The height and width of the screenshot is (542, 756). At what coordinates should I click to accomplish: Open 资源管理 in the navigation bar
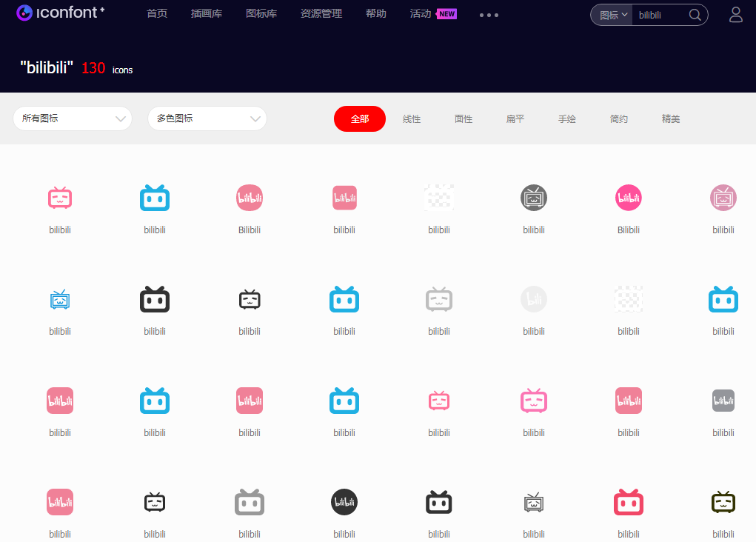(x=321, y=13)
